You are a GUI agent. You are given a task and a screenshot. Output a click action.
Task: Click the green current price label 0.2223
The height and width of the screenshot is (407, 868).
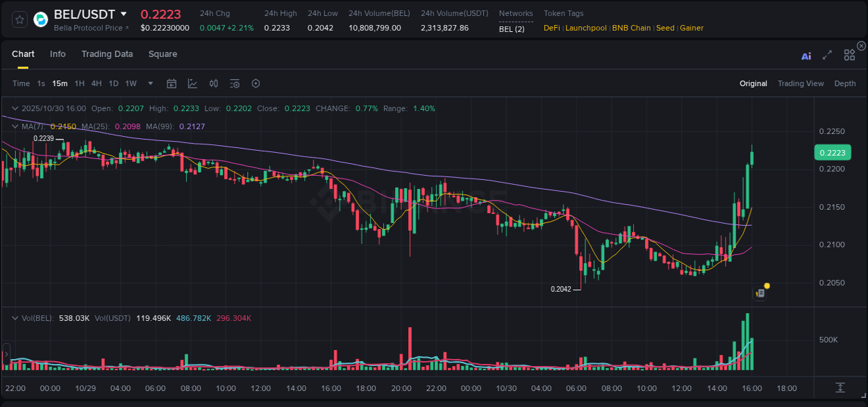pyautogui.click(x=832, y=152)
